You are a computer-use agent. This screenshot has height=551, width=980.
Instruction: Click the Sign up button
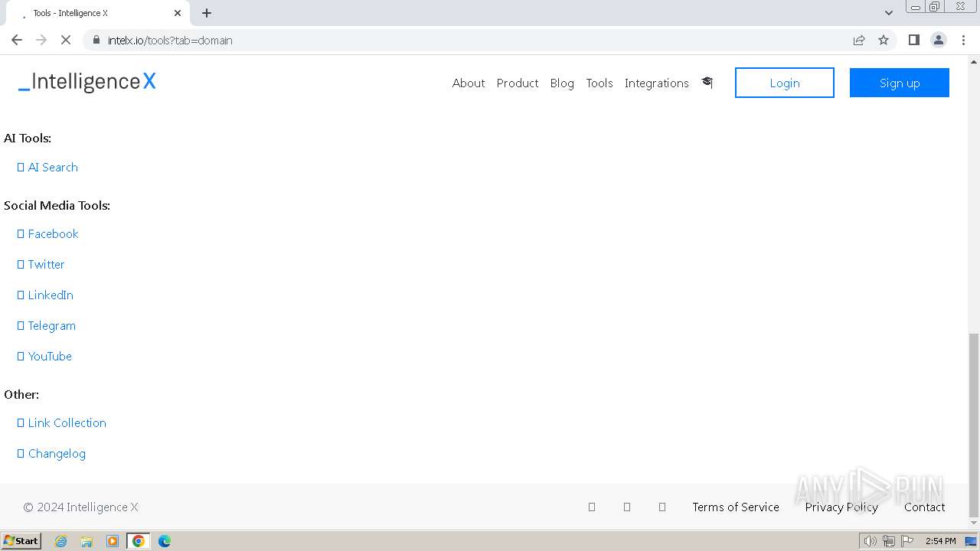[900, 83]
